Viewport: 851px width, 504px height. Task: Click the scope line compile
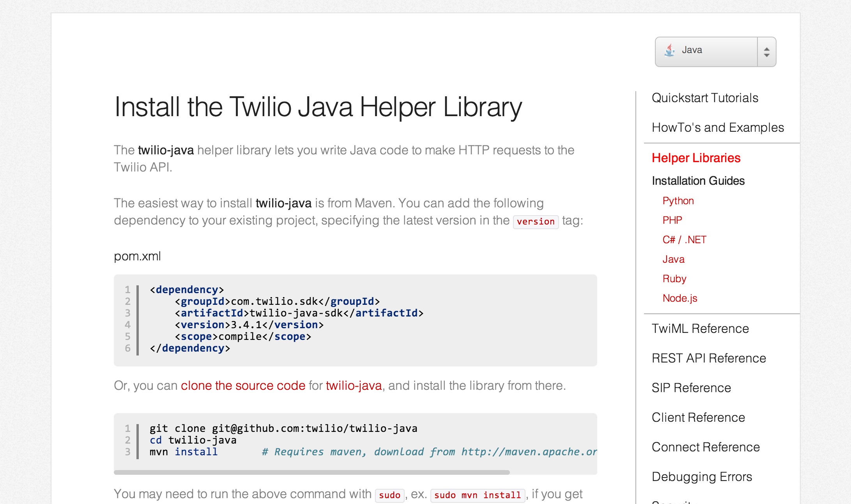(243, 336)
